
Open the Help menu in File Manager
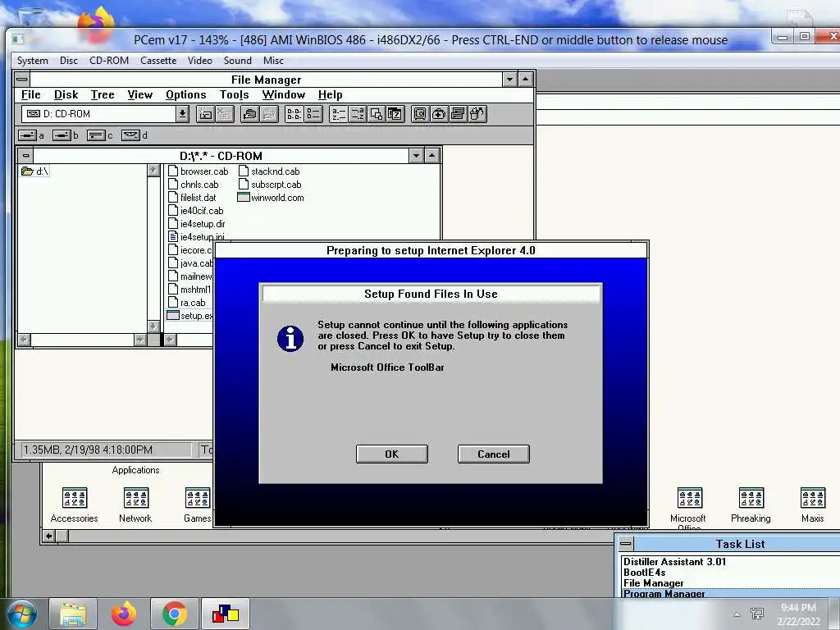330,95
